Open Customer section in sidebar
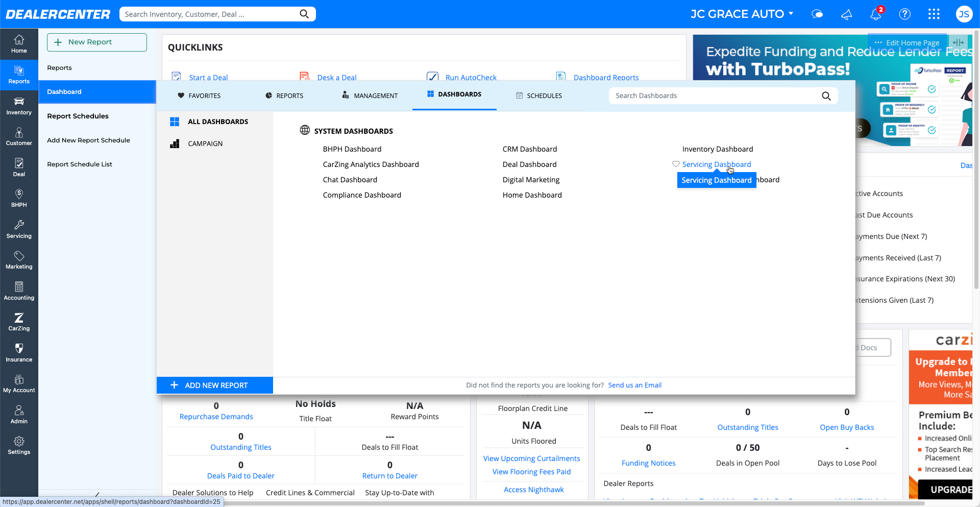This screenshot has width=980, height=507. coord(19,137)
